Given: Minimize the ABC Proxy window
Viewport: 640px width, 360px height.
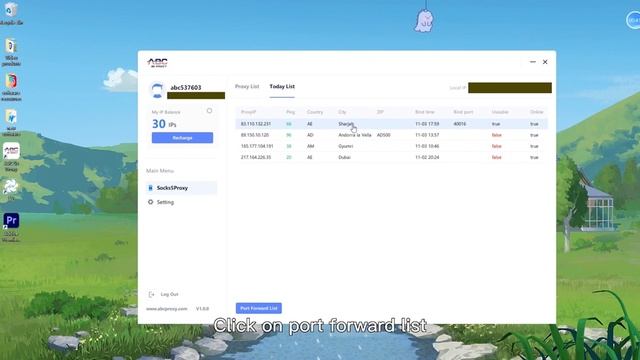Looking at the screenshot, I should [533, 62].
